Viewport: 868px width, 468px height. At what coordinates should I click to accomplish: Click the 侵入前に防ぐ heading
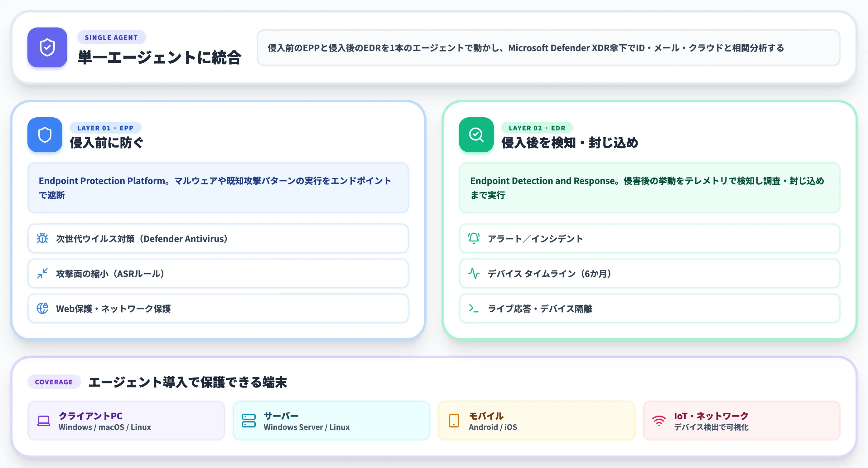[107, 143]
